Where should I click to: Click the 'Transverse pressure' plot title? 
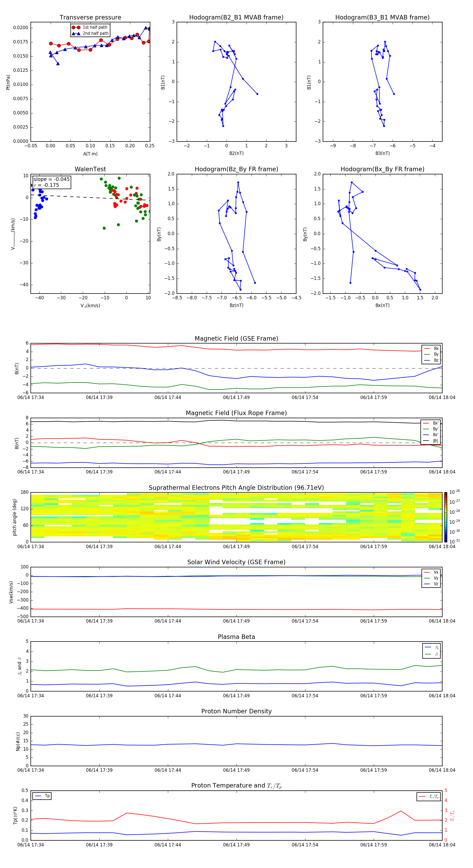[90, 18]
